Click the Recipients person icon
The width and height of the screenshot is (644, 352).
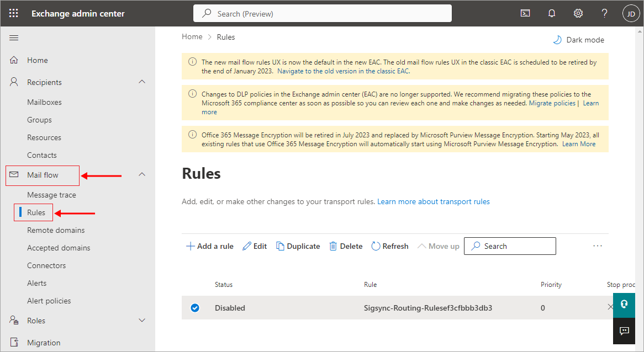[14, 82]
